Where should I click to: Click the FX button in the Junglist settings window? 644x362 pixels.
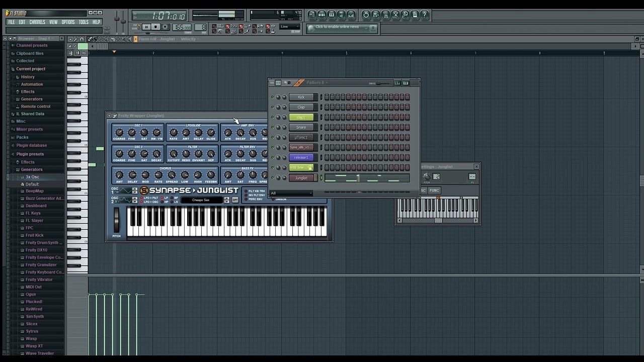click(472, 176)
